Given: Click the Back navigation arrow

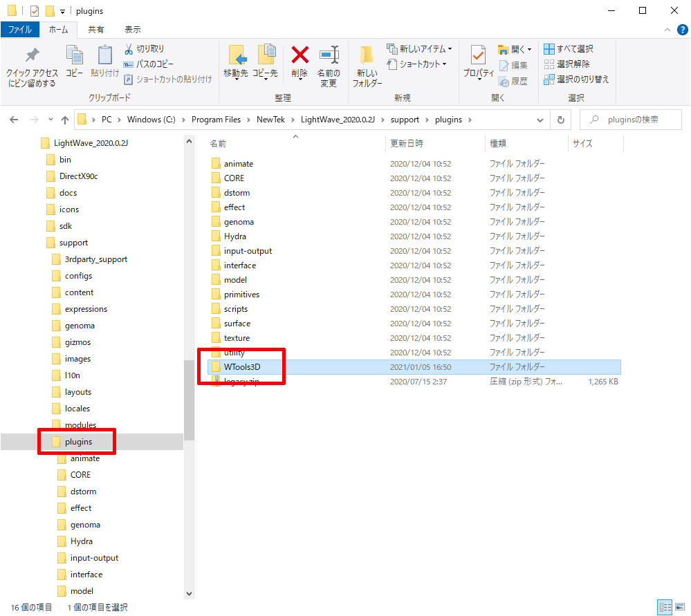Looking at the screenshot, I should tap(14, 120).
